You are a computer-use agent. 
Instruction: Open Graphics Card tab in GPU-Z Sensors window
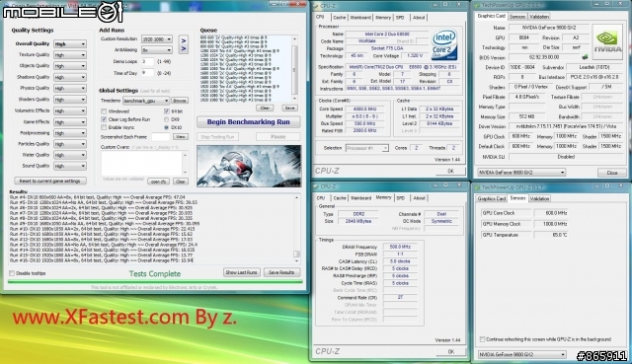click(492, 198)
